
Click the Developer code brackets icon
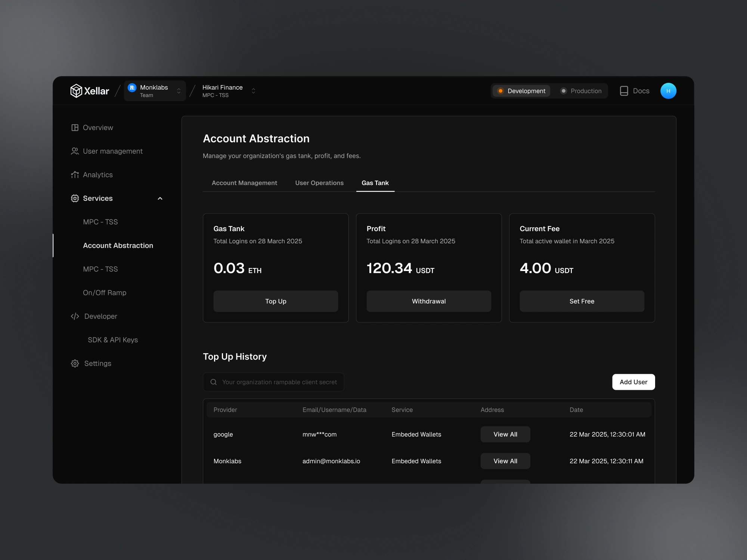75,316
